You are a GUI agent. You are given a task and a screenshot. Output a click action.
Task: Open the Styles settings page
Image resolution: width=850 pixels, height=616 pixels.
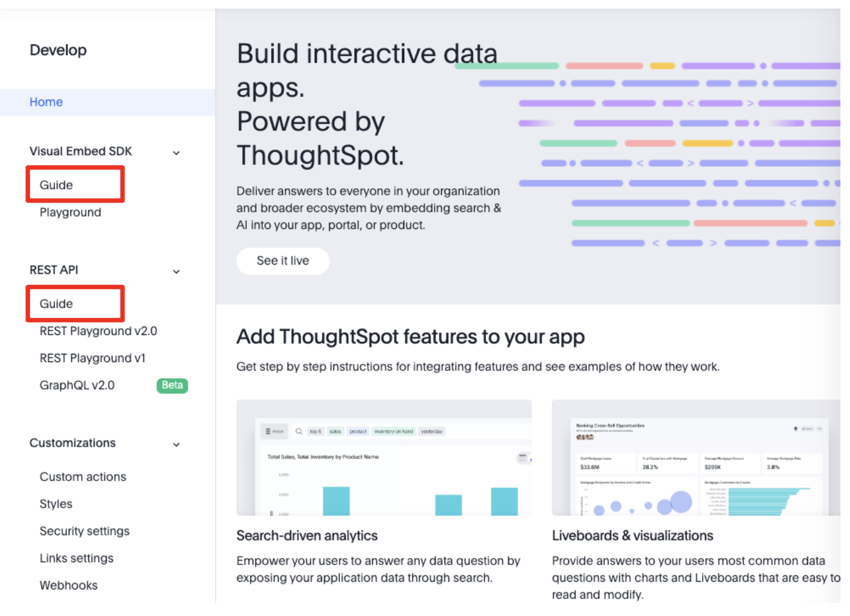coord(56,504)
